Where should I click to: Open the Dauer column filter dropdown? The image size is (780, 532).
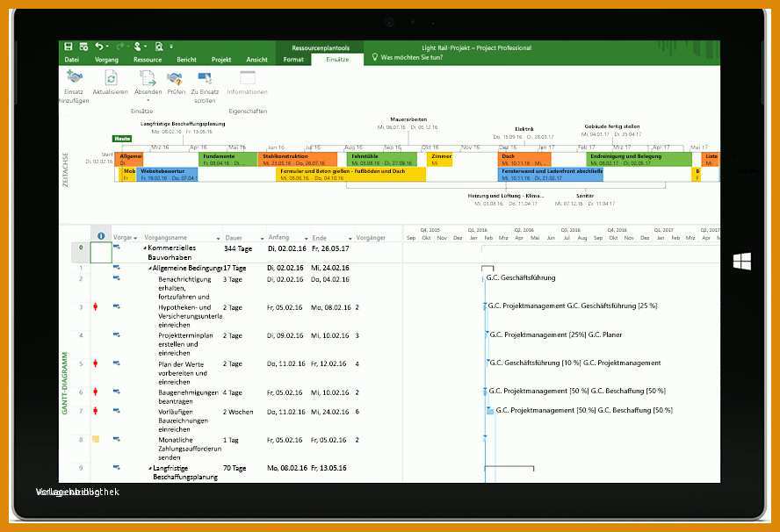(262, 239)
